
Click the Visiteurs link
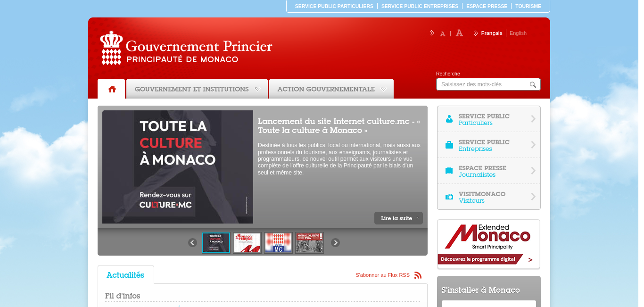pyautogui.click(x=471, y=201)
